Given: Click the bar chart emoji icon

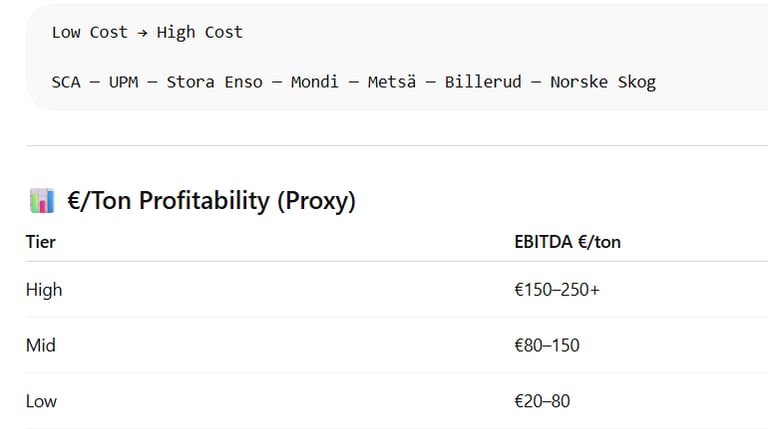Looking at the screenshot, I should tap(41, 201).
